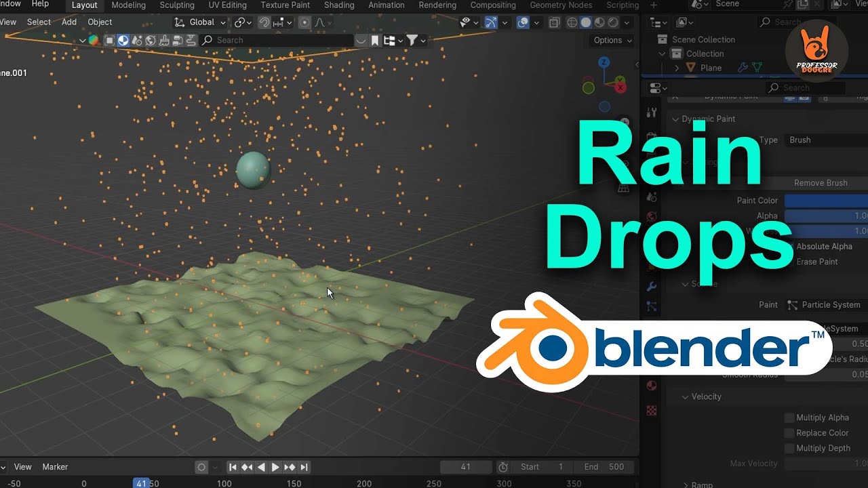Jump to the start frame
This screenshot has width=868, height=488.
click(233, 467)
